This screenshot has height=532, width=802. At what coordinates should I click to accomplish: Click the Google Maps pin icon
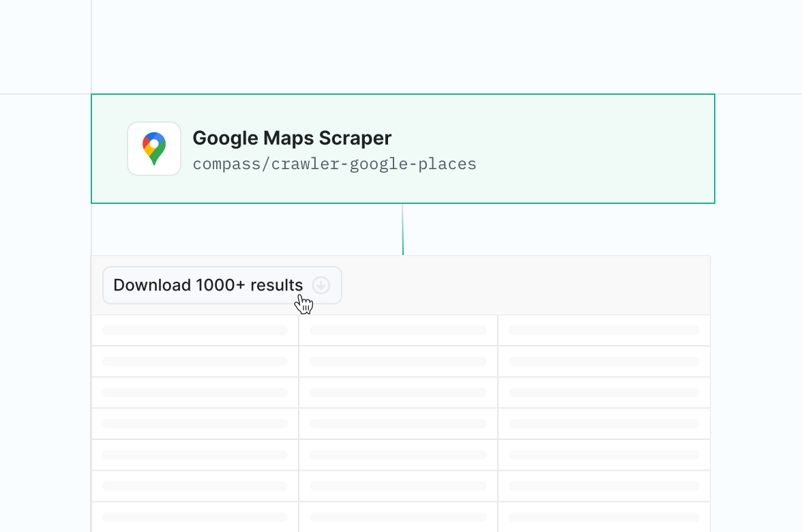(x=154, y=149)
